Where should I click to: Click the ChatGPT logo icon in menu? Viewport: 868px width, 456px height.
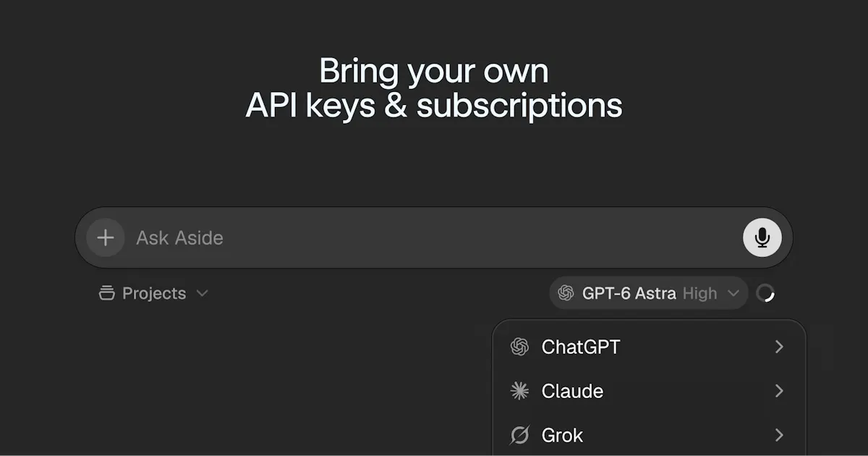519,347
